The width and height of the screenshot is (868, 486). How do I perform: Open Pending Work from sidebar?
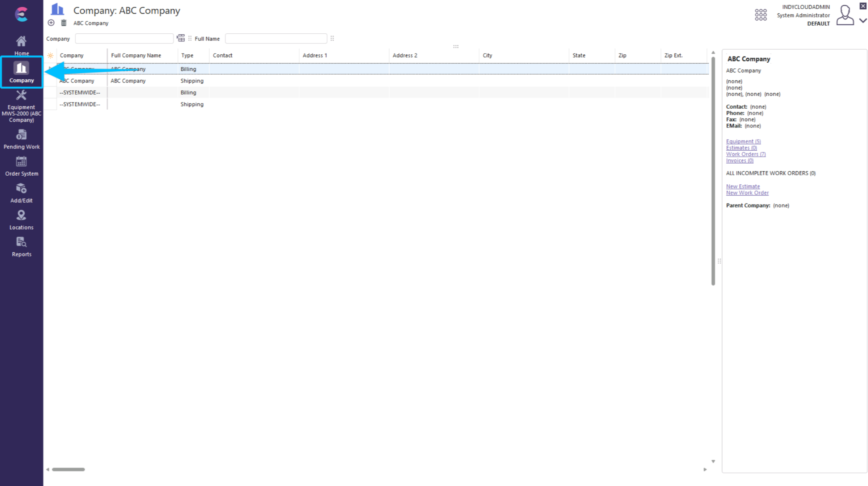[x=21, y=139]
